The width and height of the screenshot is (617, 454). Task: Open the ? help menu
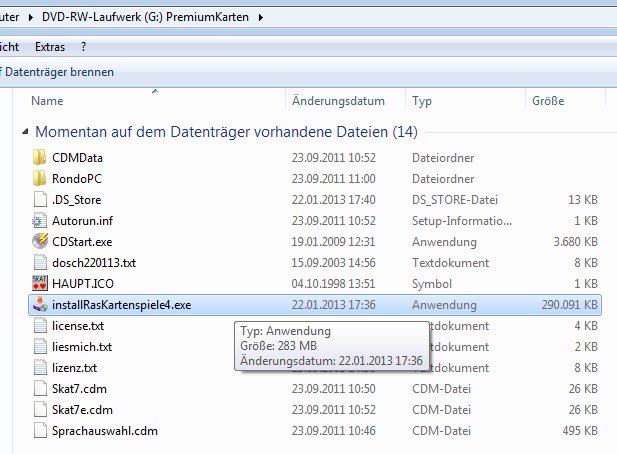coord(84,46)
